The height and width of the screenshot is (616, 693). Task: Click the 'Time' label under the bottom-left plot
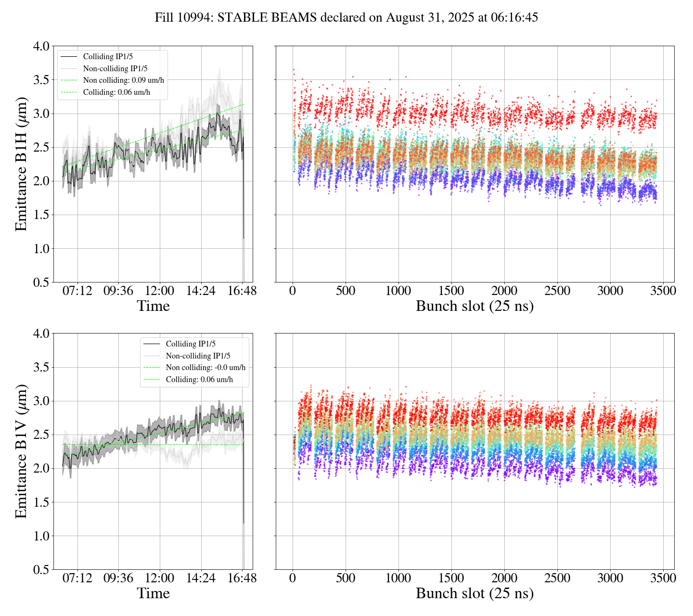[153, 593]
